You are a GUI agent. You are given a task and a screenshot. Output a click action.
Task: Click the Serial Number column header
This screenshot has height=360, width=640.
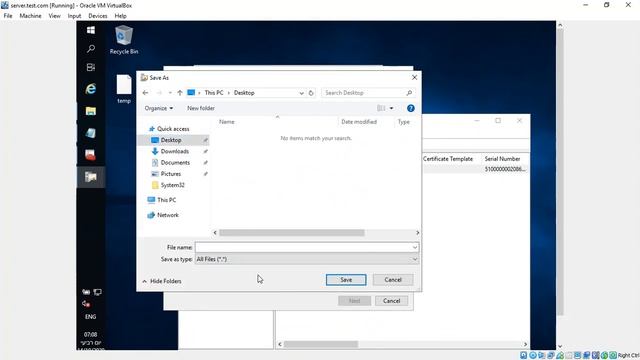pyautogui.click(x=502, y=159)
